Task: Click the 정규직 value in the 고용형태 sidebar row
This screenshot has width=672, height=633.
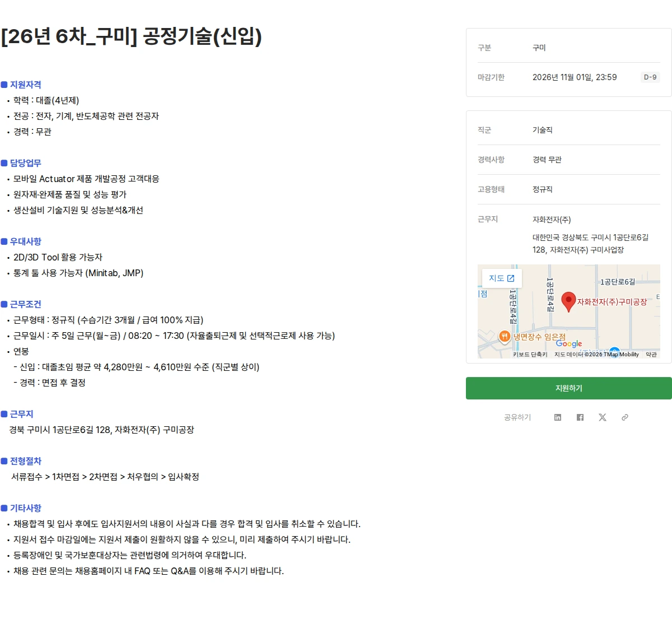Action: point(543,189)
